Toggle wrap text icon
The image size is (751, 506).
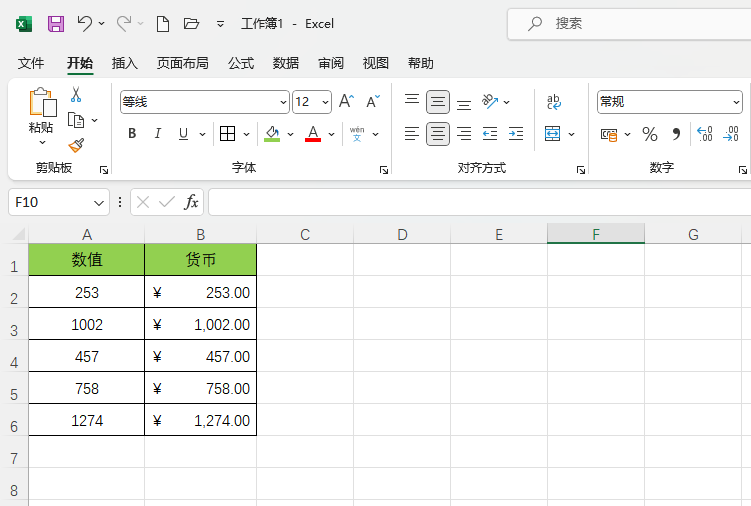click(554, 102)
